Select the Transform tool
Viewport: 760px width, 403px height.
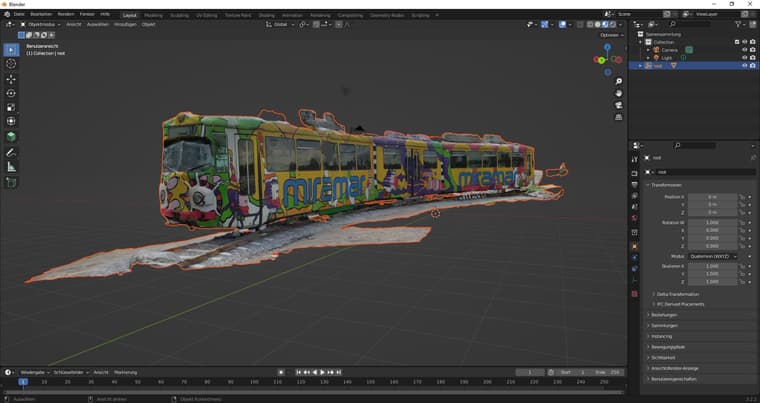click(x=11, y=121)
